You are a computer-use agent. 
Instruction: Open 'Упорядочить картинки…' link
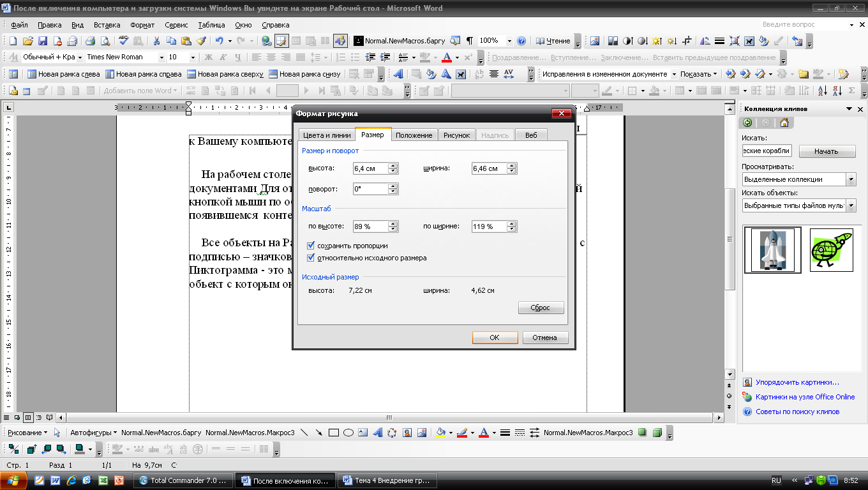797,383
